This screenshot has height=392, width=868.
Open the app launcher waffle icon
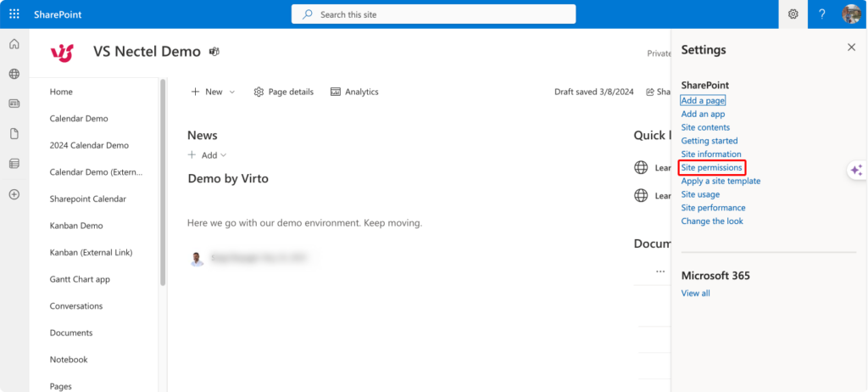[14, 14]
